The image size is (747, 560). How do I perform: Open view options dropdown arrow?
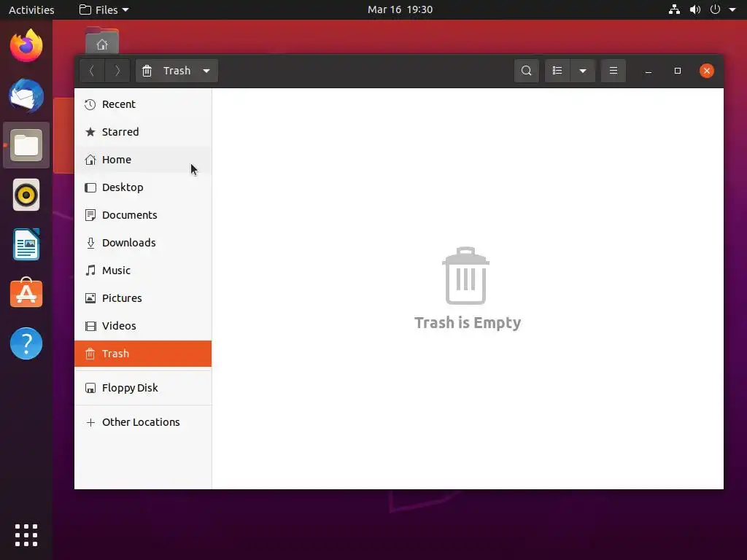[x=583, y=71]
